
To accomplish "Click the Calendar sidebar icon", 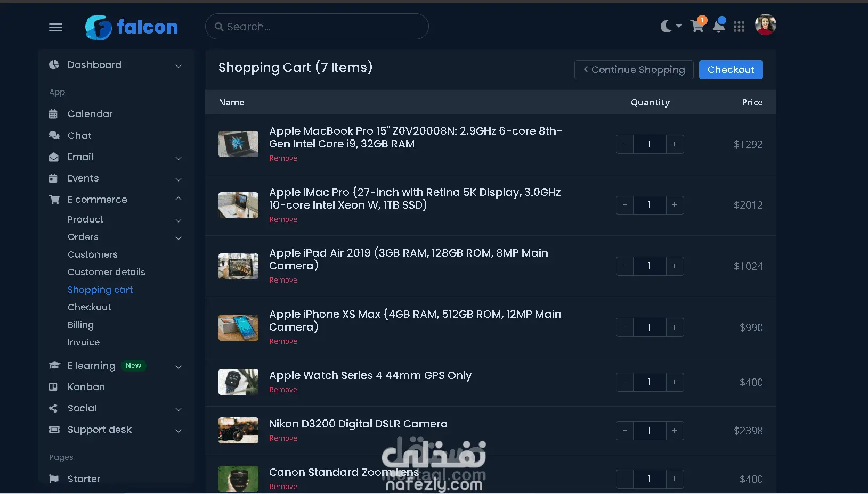I will (53, 114).
